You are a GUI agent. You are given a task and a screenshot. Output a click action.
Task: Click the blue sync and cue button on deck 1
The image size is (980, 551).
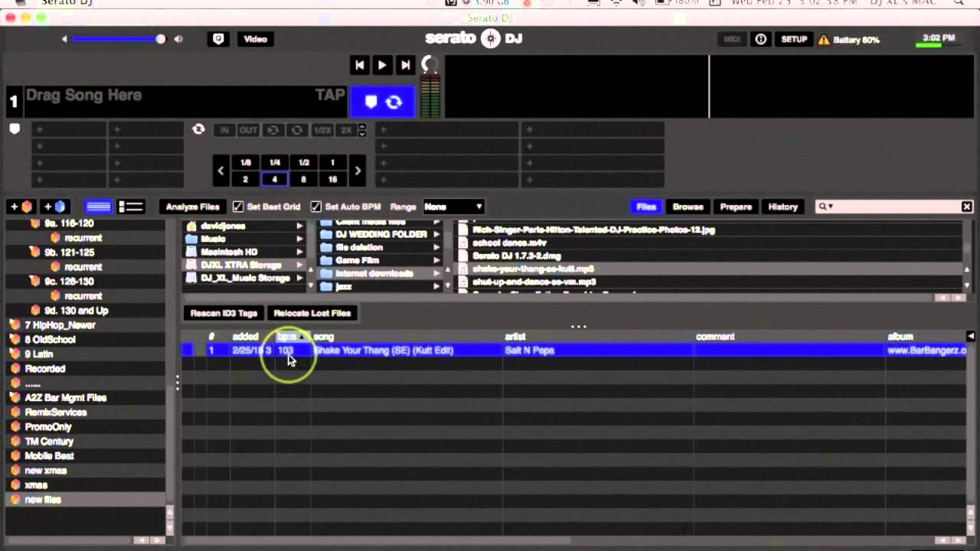tap(382, 102)
